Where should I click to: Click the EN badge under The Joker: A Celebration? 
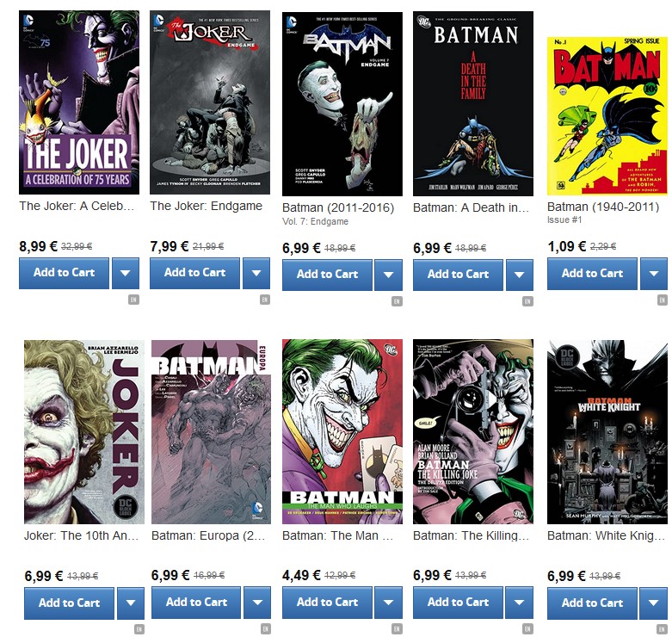coord(133,300)
